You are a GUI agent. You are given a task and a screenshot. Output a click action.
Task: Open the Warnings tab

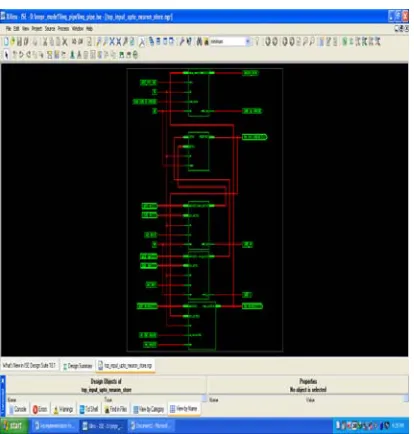point(63,409)
